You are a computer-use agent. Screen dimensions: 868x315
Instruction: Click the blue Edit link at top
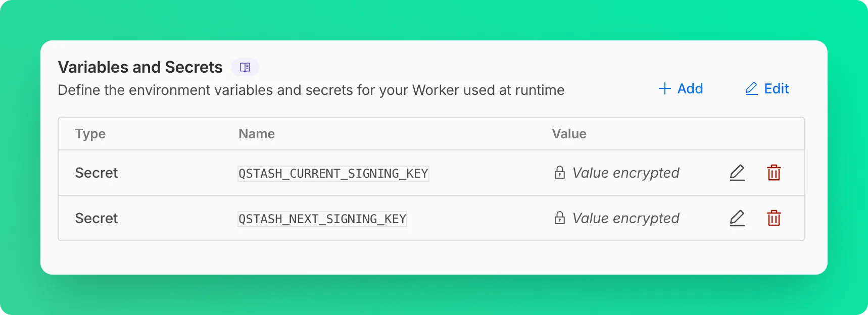pyautogui.click(x=767, y=89)
